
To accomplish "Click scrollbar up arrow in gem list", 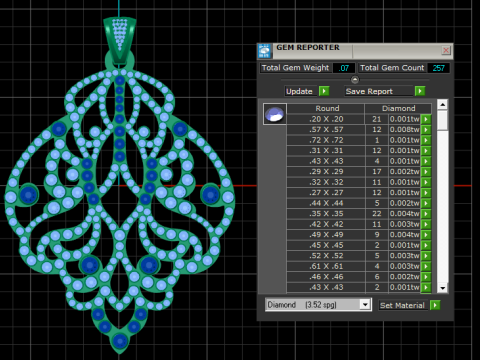I will pyautogui.click(x=442, y=105).
